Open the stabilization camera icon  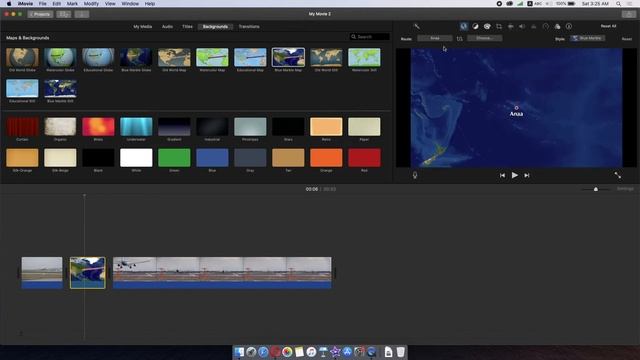coord(511,27)
